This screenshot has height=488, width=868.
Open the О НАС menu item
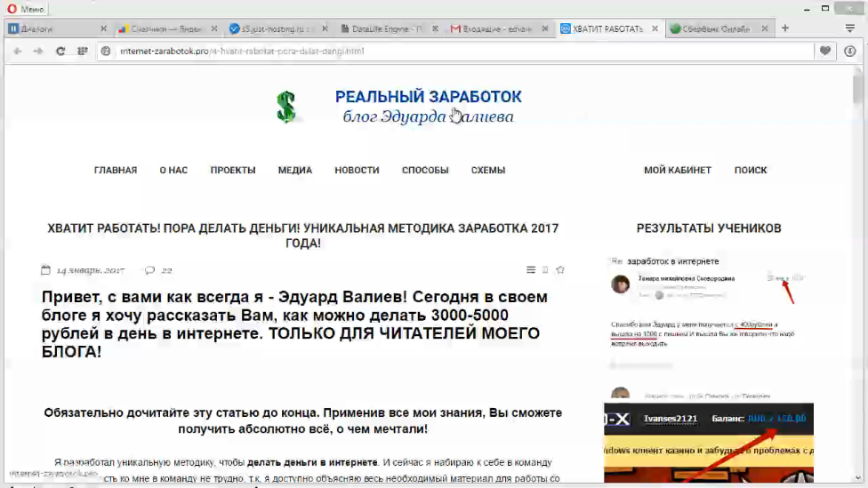173,171
